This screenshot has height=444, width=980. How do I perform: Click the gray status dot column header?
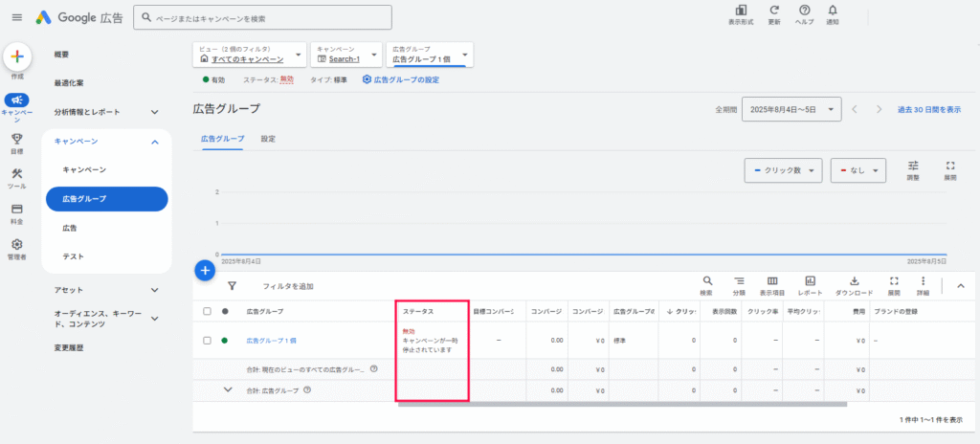(224, 311)
